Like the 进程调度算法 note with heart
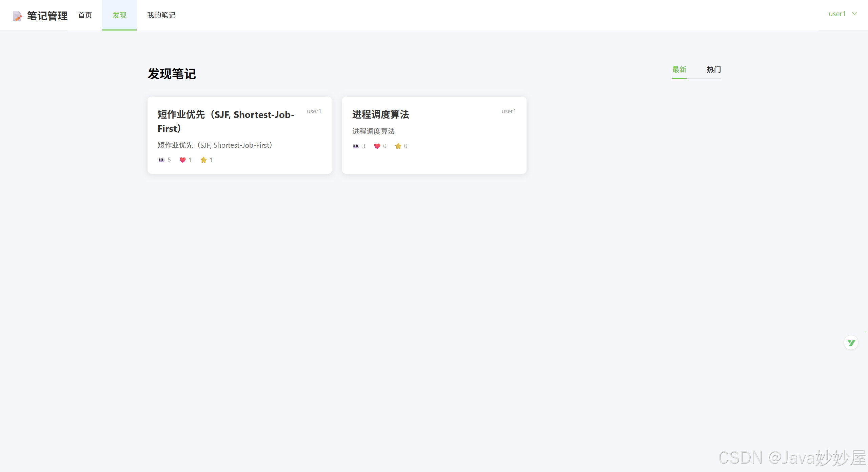The height and width of the screenshot is (472, 868). [x=377, y=146]
